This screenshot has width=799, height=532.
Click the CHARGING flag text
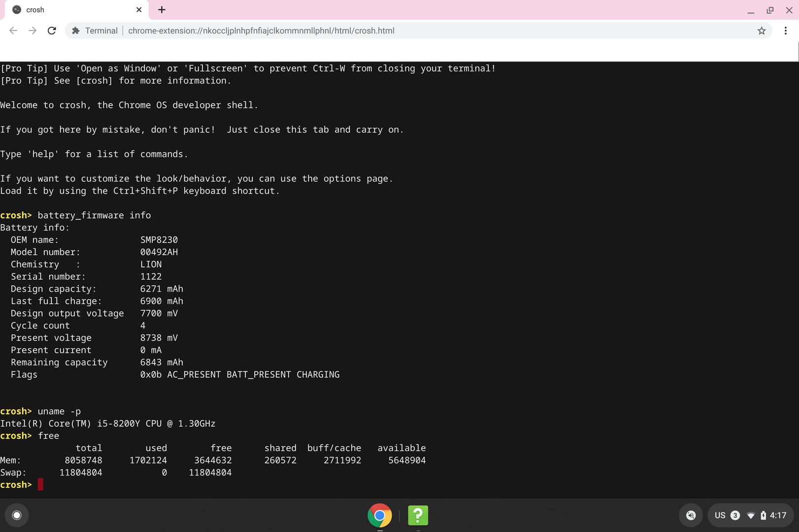[318, 375]
